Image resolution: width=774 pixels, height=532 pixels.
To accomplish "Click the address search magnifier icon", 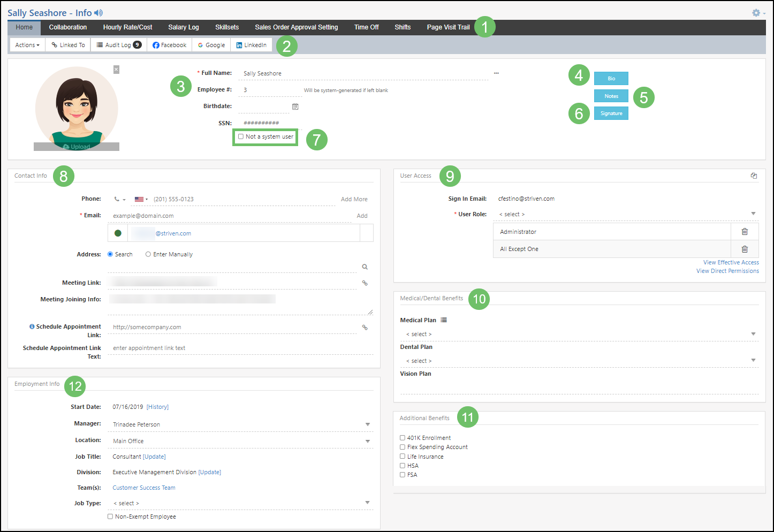I will (x=365, y=266).
